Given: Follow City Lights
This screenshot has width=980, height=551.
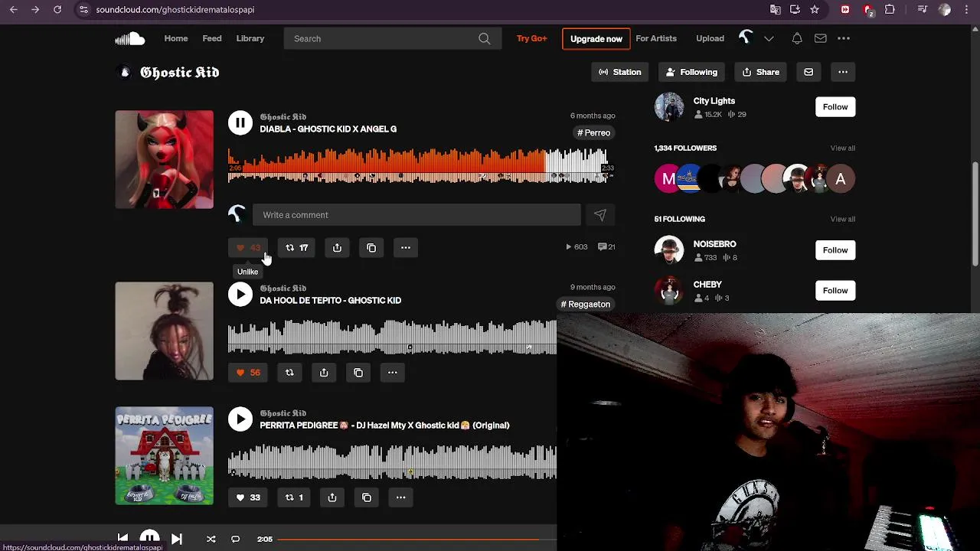Looking at the screenshot, I should pos(835,107).
